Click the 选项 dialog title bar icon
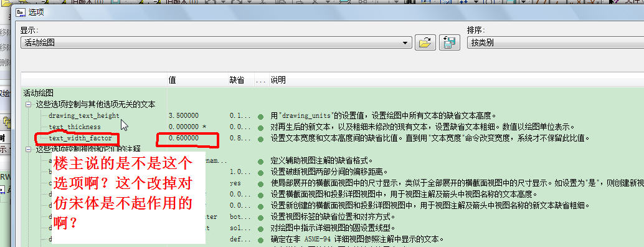 pos(20,12)
